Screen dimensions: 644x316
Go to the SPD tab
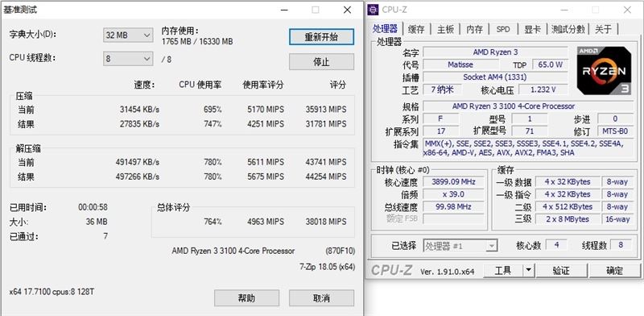point(502,29)
